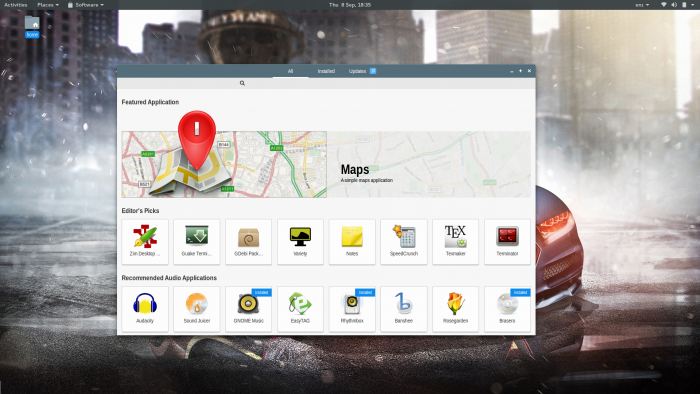700x394 pixels.
Task: Open the GNOME Music app tile
Action: coord(248,309)
